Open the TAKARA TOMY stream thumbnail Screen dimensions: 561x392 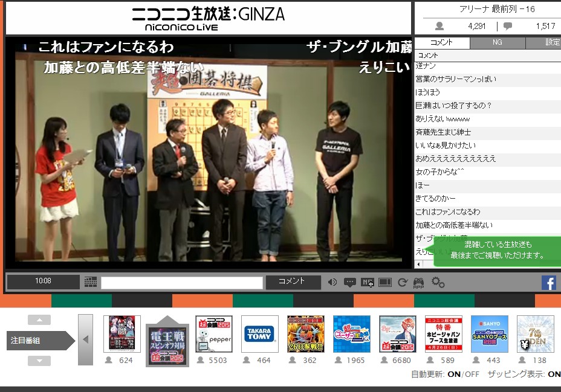click(x=260, y=334)
